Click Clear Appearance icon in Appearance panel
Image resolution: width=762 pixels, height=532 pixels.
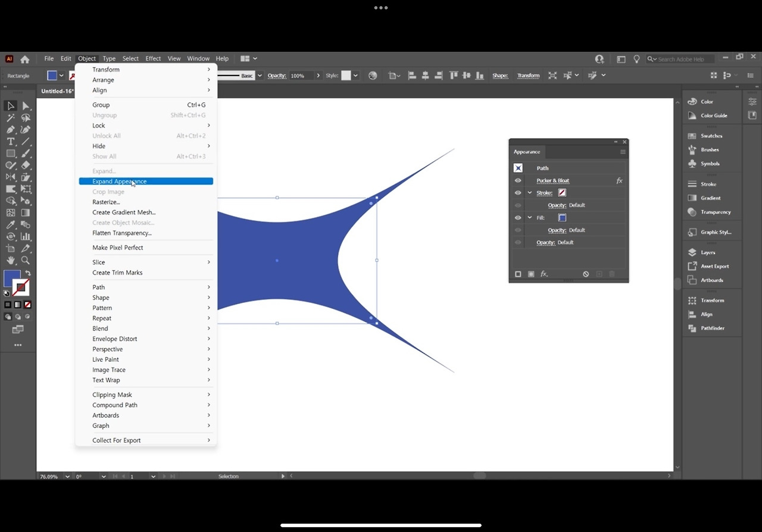coord(586,274)
